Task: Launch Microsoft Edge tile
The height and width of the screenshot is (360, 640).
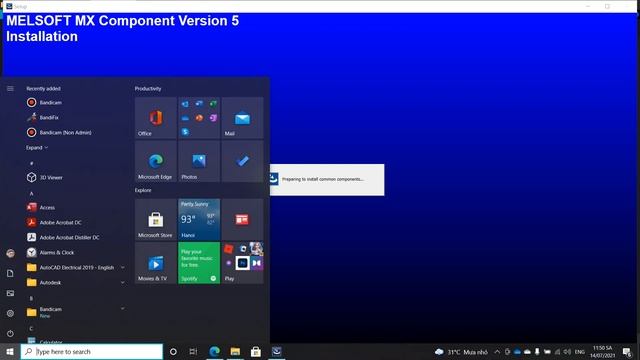Action: [x=156, y=161]
